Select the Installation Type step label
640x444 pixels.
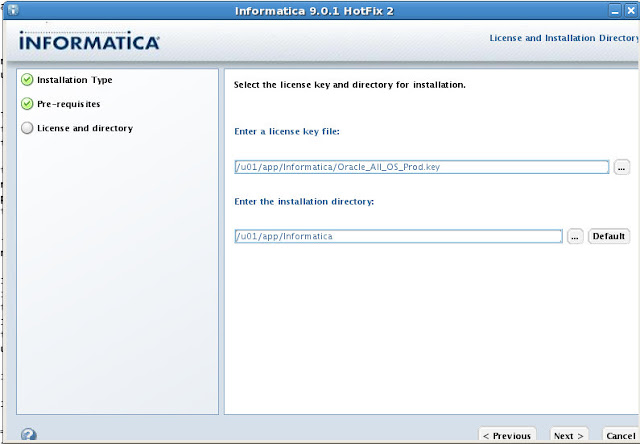coord(75,80)
